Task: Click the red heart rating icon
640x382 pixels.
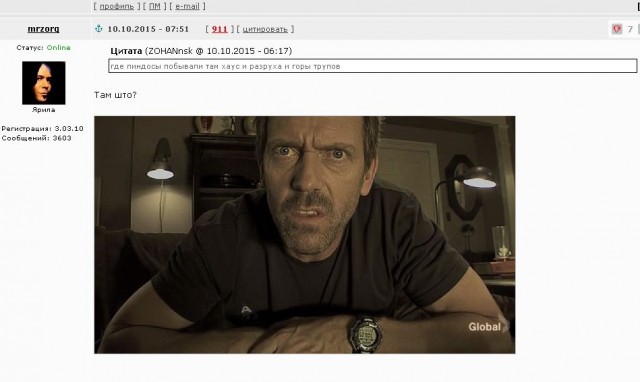Action: [x=617, y=29]
